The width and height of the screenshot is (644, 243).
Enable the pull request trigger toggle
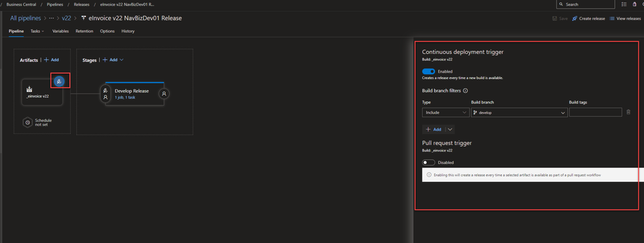[x=428, y=163]
